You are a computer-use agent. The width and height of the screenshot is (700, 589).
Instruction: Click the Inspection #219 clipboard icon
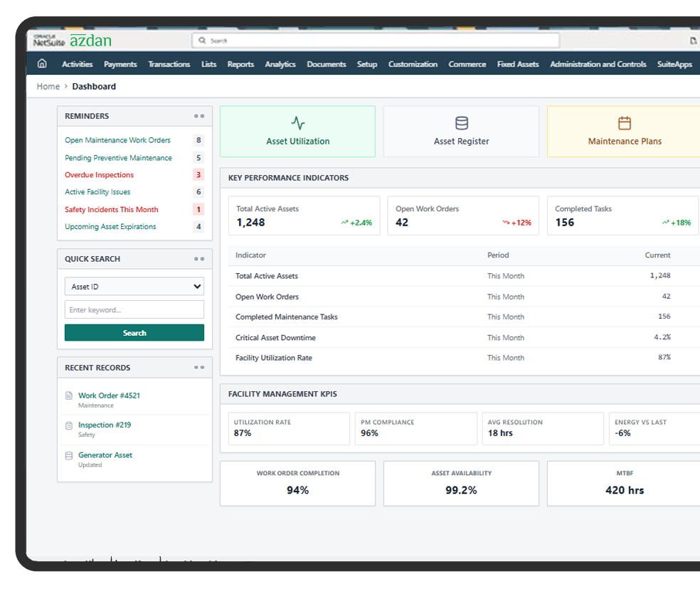(69, 425)
